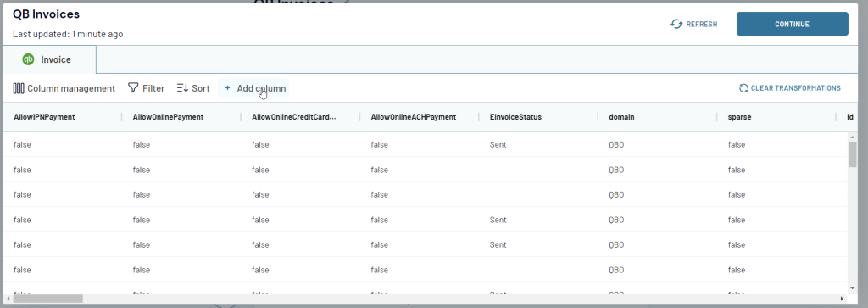Click the vertical scrollbar up arrow
The width and height of the screenshot is (868, 308).
(x=853, y=137)
